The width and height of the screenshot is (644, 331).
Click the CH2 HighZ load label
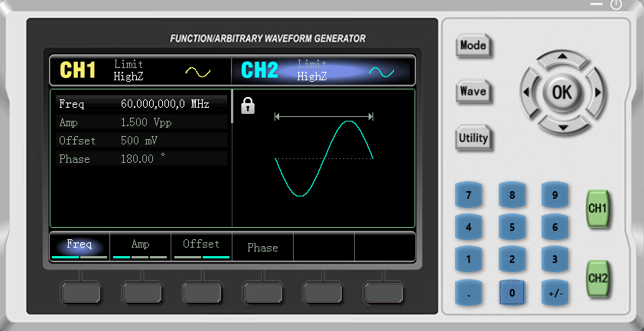[x=312, y=76]
